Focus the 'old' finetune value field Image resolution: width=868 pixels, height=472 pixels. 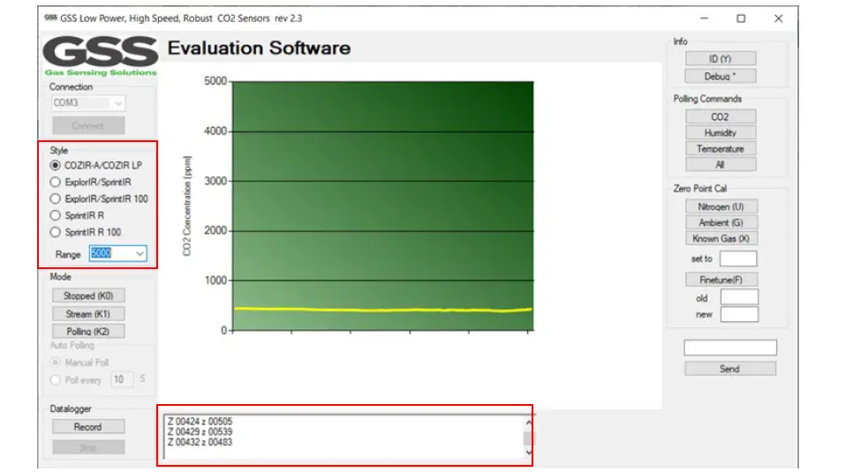739,297
